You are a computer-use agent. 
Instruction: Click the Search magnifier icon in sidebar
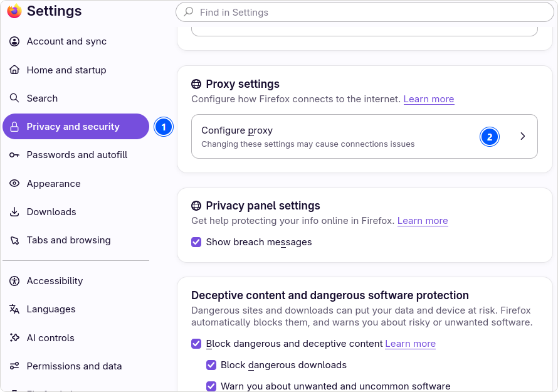14,98
